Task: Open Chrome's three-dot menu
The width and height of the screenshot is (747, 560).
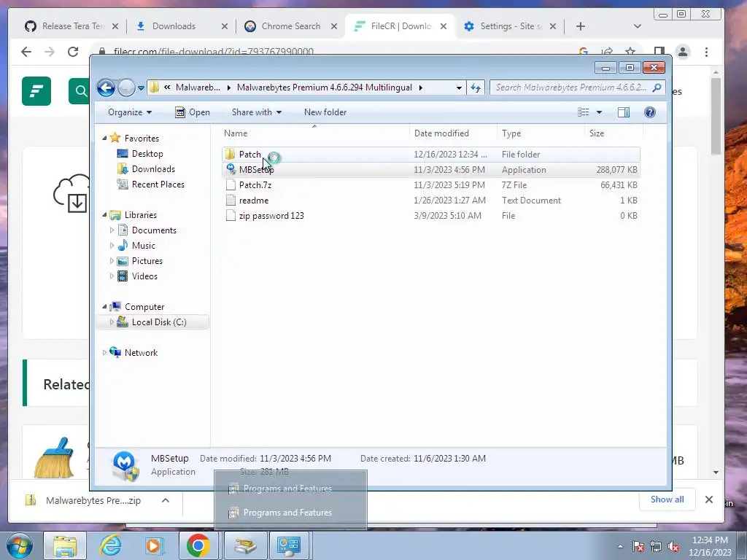Action: coord(706,52)
